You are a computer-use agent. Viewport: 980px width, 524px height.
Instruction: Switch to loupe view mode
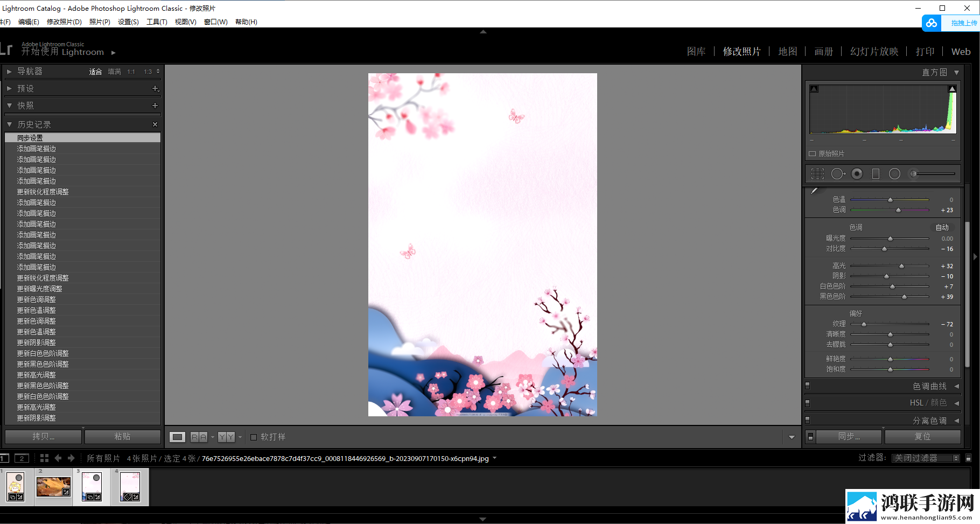pyautogui.click(x=177, y=437)
